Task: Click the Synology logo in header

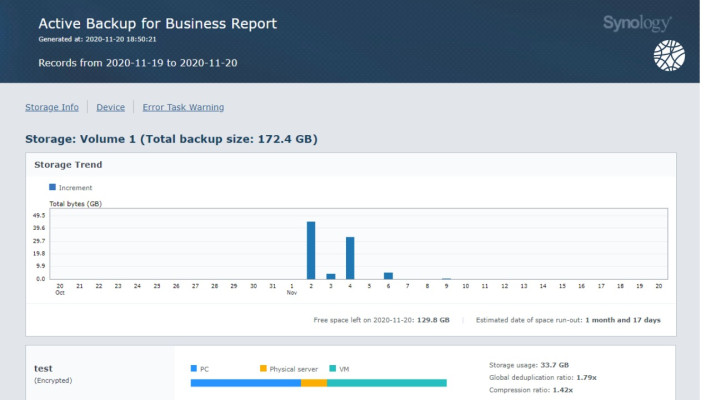Action: click(x=637, y=23)
